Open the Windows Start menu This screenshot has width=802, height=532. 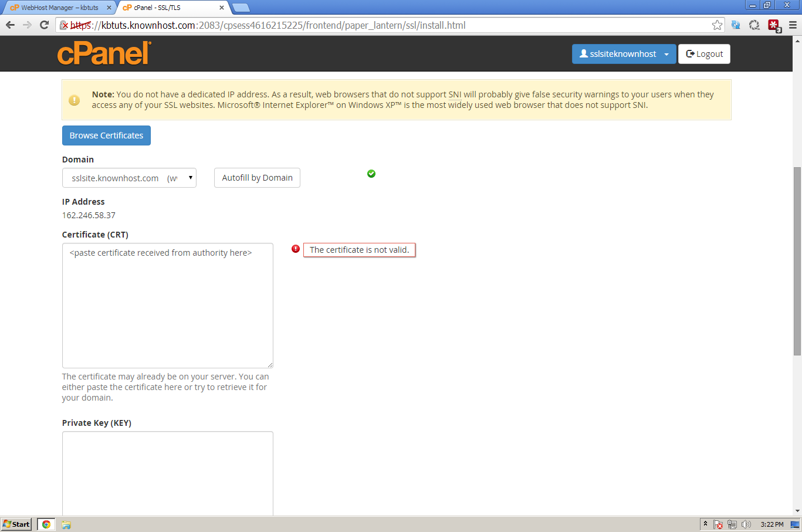point(16,524)
